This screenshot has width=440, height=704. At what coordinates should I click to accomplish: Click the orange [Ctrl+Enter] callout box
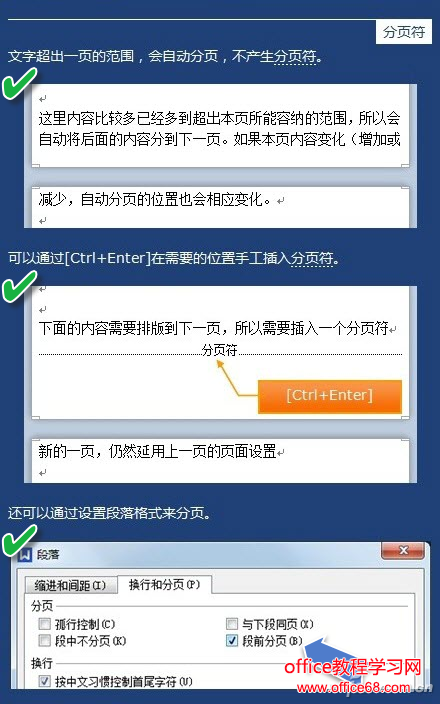330,396
